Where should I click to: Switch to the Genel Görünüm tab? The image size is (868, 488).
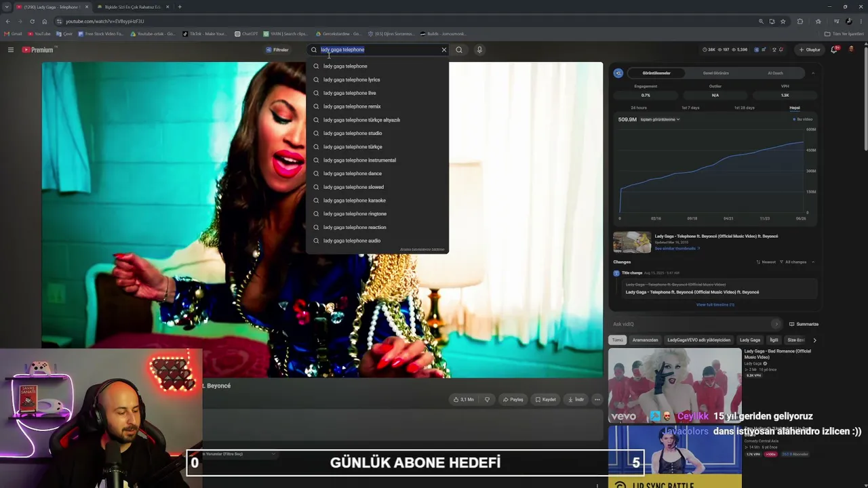click(x=716, y=73)
